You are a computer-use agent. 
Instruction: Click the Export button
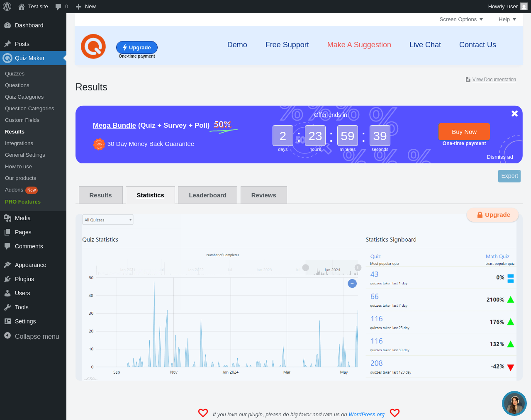(x=509, y=176)
